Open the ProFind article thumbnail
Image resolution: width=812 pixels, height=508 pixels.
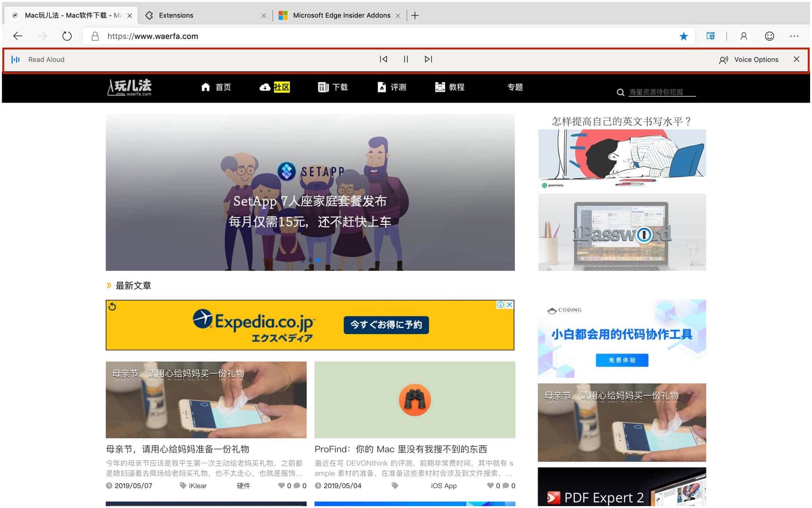pos(415,400)
